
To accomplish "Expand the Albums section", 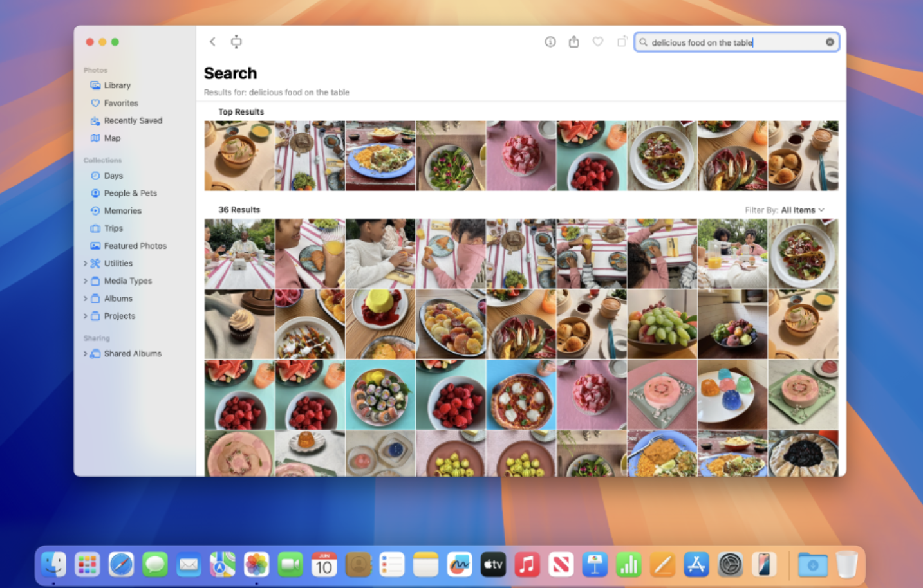I will tap(86, 298).
